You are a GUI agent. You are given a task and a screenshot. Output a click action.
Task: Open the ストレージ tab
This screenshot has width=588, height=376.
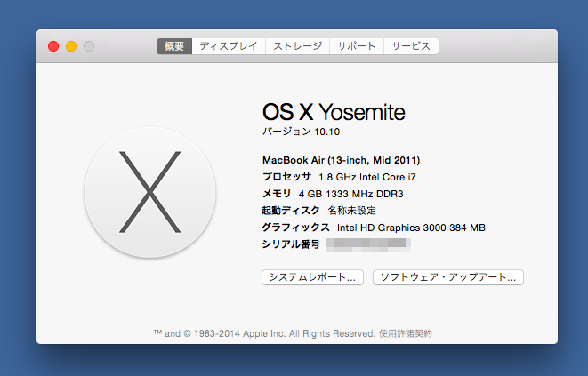(297, 46)
